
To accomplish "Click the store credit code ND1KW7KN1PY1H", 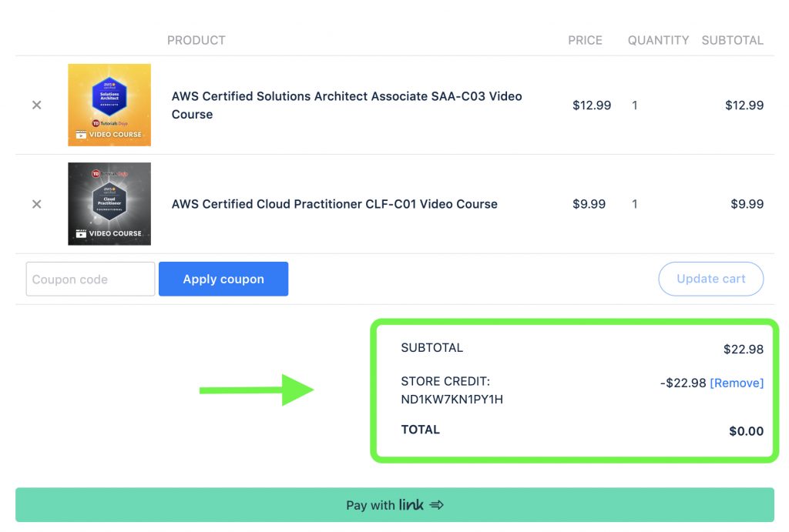I will click(x=452, y=399).
